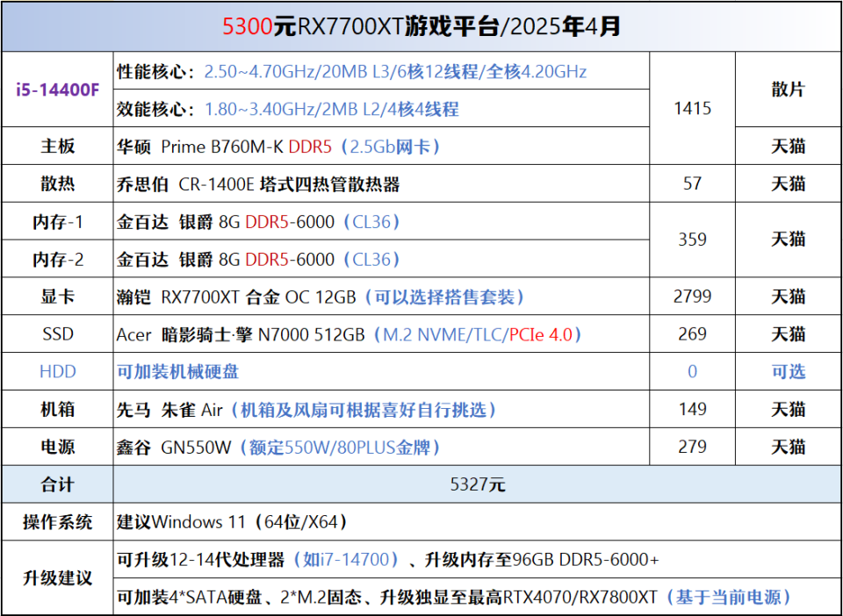Click the total amount "5327元"

click(478, 484)
